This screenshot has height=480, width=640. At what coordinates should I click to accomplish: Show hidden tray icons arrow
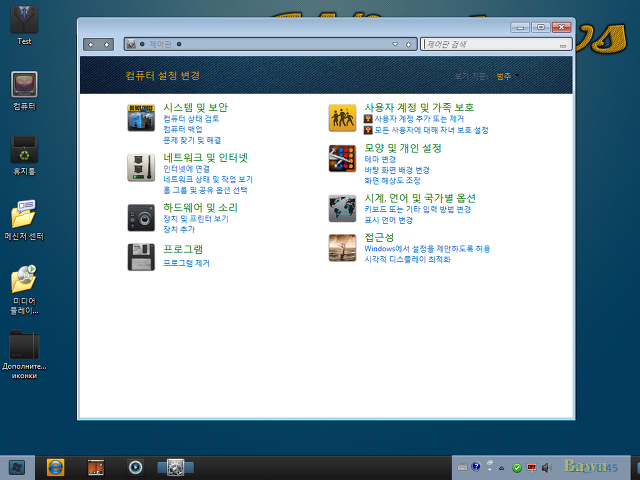point(502,468)
